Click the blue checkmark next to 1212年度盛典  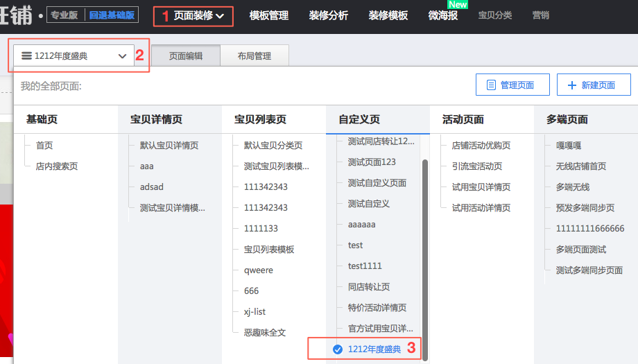pos(338,349)
